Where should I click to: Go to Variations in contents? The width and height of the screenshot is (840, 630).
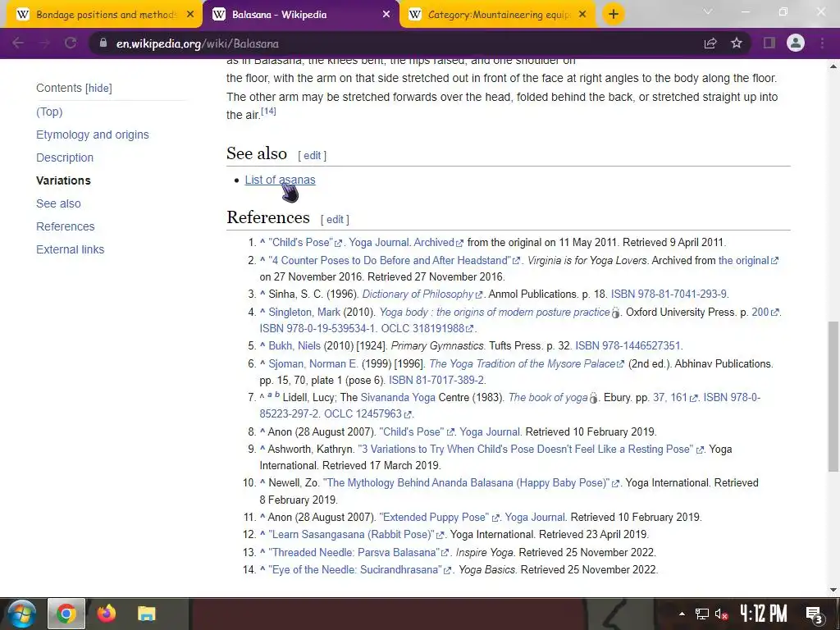click(x=63, y=180)
